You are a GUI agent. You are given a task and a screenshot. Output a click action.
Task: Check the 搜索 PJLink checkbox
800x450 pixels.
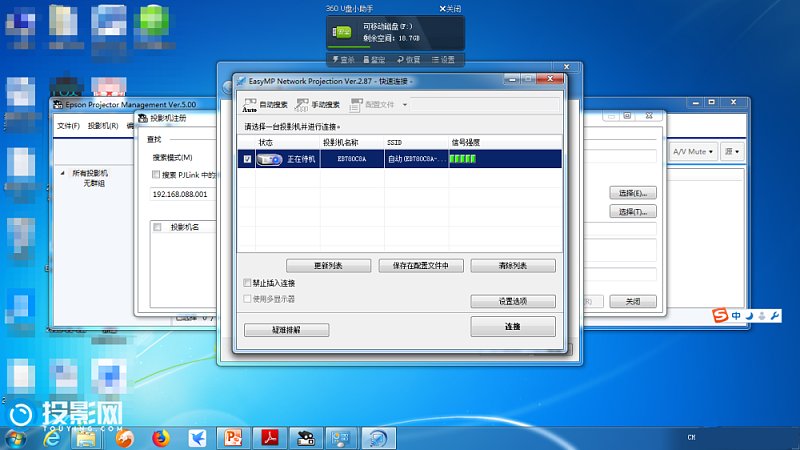pos(155,174)
